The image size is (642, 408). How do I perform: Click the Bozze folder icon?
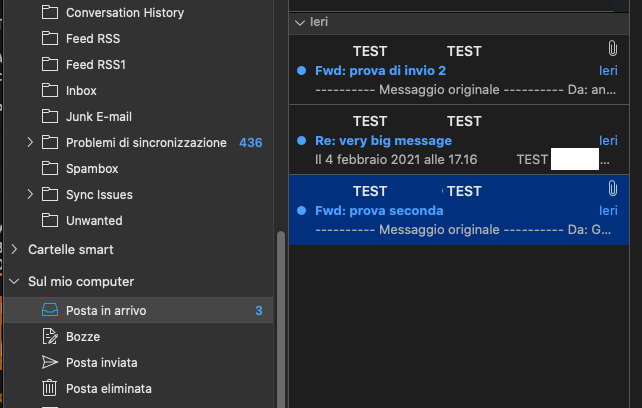coord(50,337)
